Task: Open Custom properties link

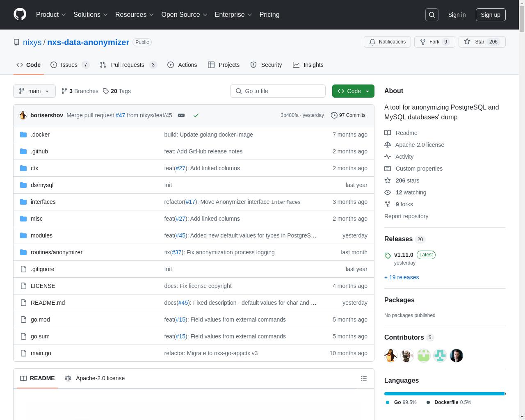Action: tap(413, 169)
